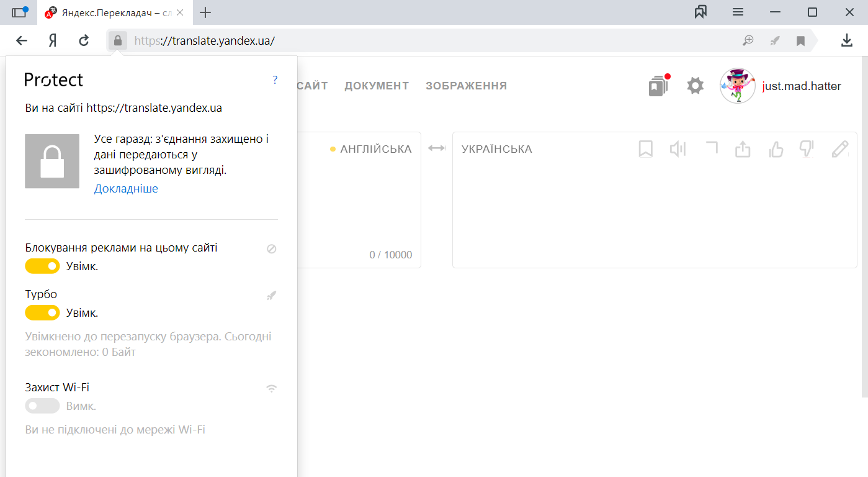
Task: Open the sidebar tab panel icon
Action: point(19,12)
